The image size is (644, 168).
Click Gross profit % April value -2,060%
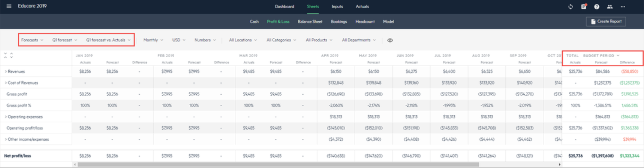point(336,106)
